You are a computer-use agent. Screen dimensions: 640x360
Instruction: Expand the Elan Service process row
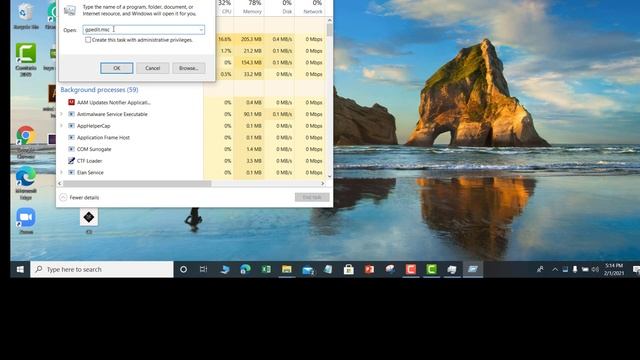tap(62, 173)
